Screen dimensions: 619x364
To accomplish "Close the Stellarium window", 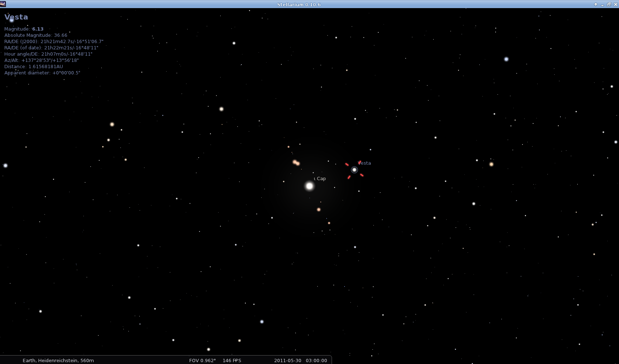I will click(615, 4).
